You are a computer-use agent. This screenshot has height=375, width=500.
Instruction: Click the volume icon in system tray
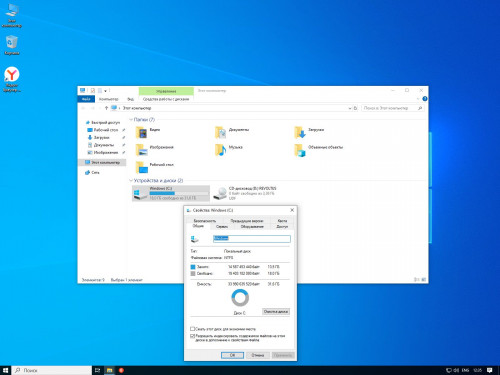coord(456,370)
